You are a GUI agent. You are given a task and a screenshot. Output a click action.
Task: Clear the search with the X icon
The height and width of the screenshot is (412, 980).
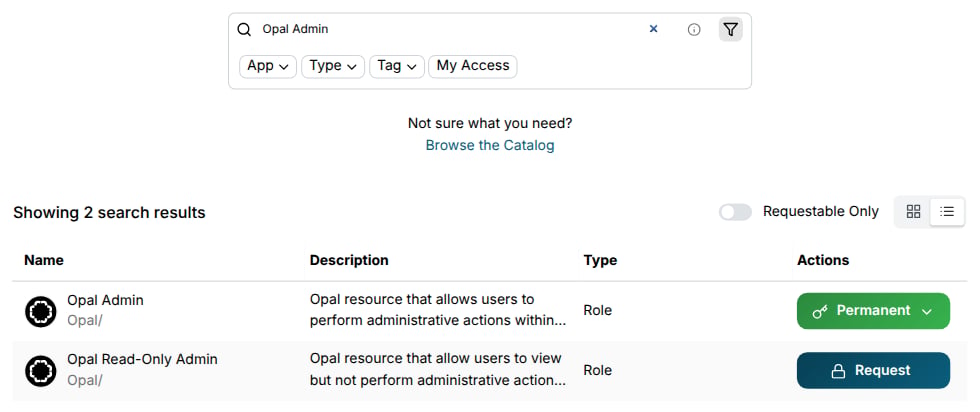[x=653, y=29]
